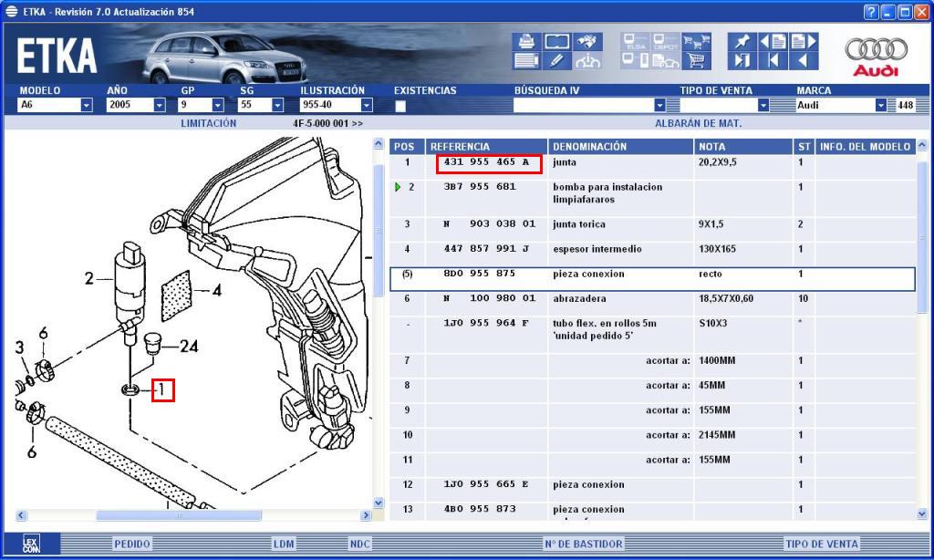Screen dimensions: 934x560
Task: Expand the TIPO DE VENTA dropdown at top
Action: click(763, 106)
